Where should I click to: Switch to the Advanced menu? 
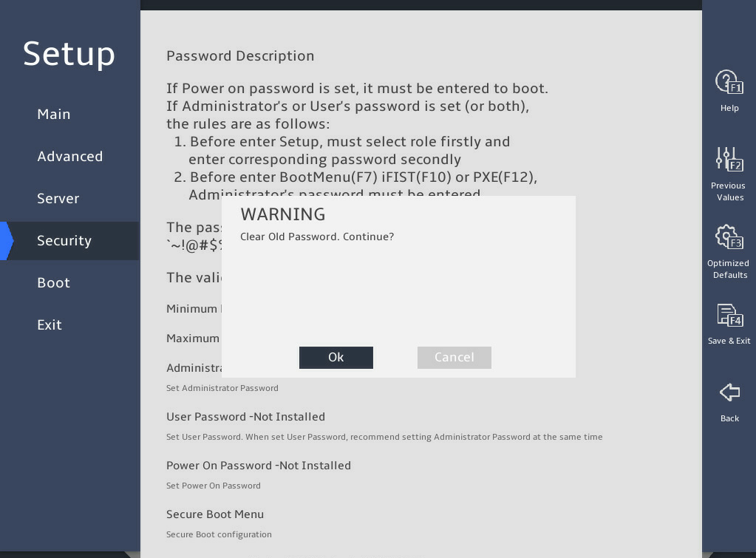pos(70,156)
